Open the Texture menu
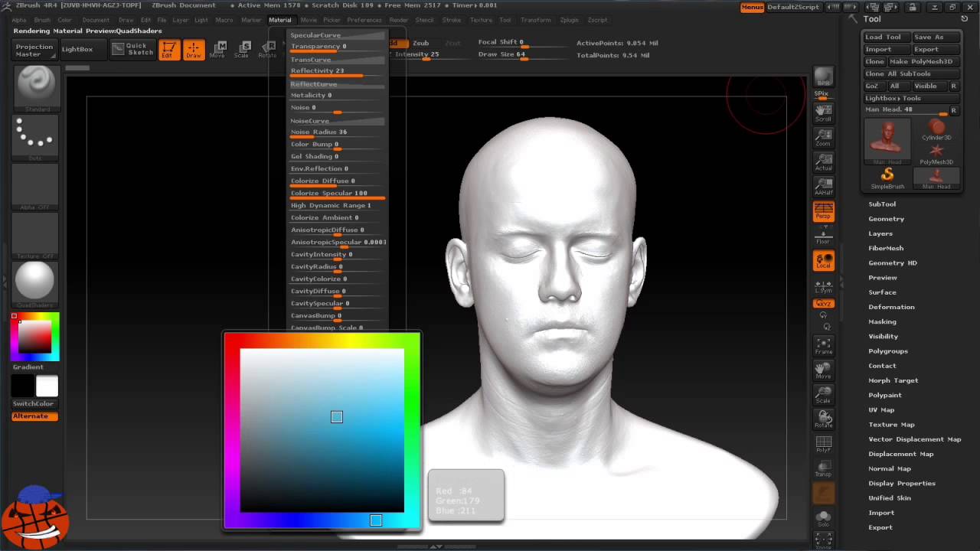Viewport: 980px width, 551px height. 481,20
